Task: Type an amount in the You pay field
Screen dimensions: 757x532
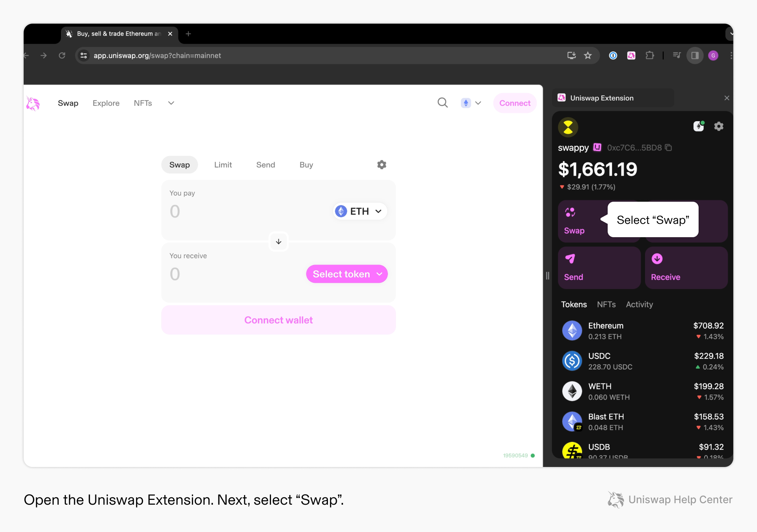Action: tap(222, 211)
